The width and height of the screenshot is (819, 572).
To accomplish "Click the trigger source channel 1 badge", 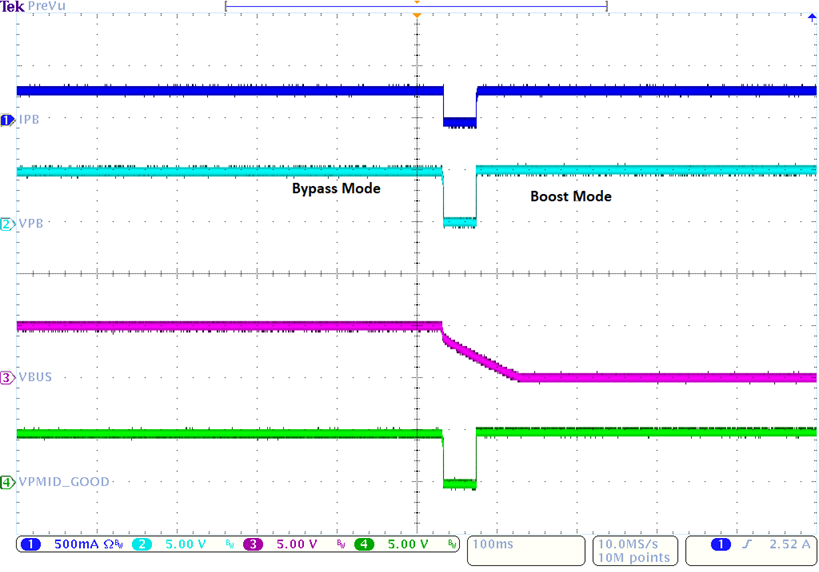I will 720,545.
